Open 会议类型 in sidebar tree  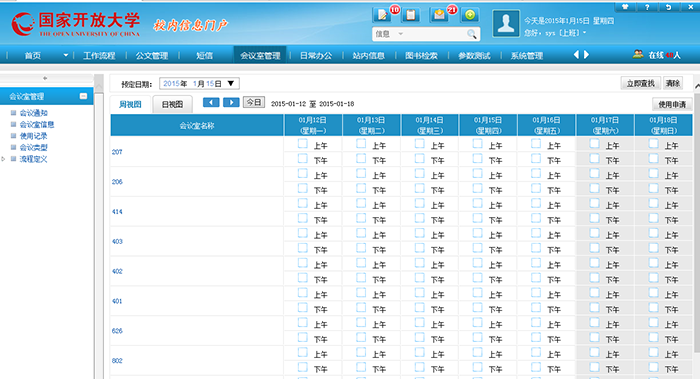coord(33,147)
